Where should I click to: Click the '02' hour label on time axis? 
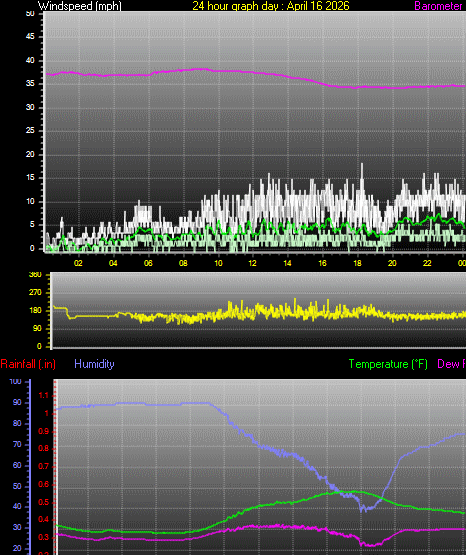click(x=78, y=263)
